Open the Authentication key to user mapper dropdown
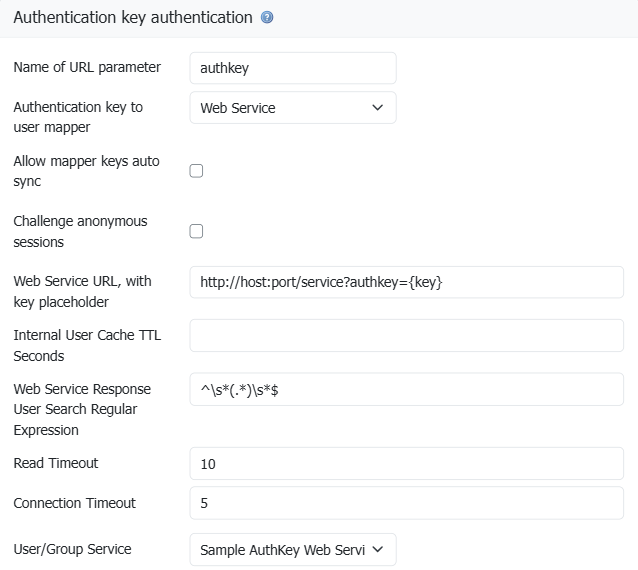 coord(292,108)
